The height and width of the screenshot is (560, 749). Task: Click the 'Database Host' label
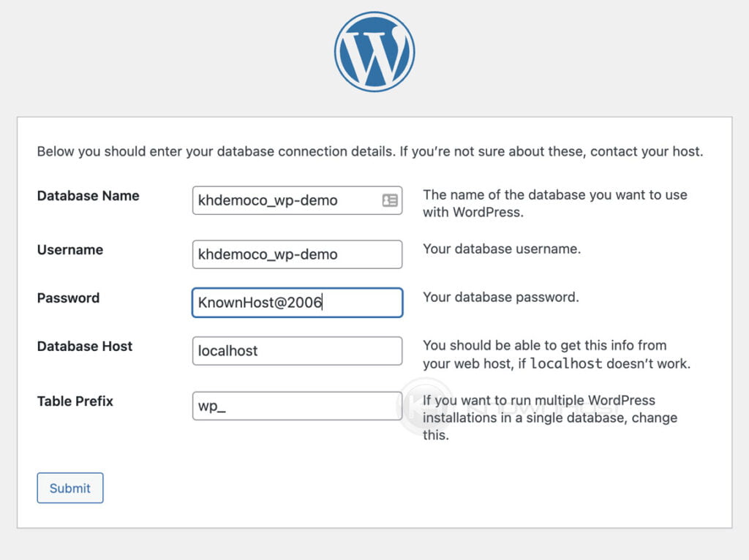[x=85, y=346]
